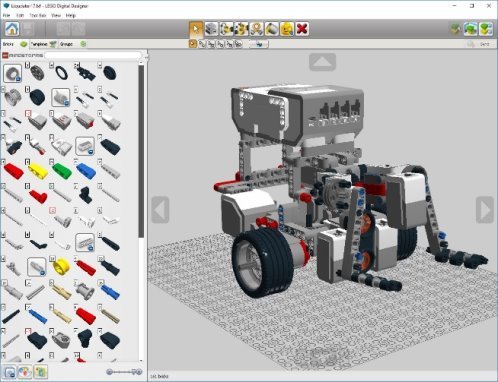Toggle the filter bricks by boxes button
Image resolution: width=498 pixels, height=382 pixels.
(10, 372)
